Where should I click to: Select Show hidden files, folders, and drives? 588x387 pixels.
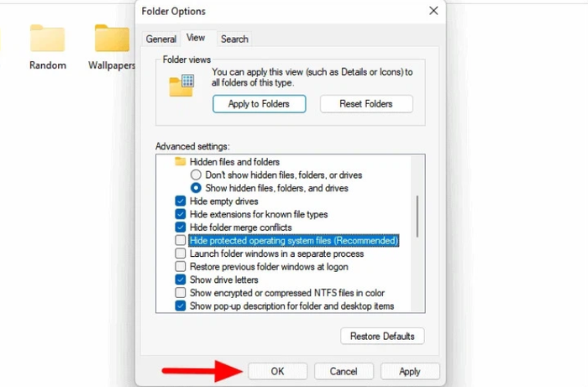(x=196, y=188)
